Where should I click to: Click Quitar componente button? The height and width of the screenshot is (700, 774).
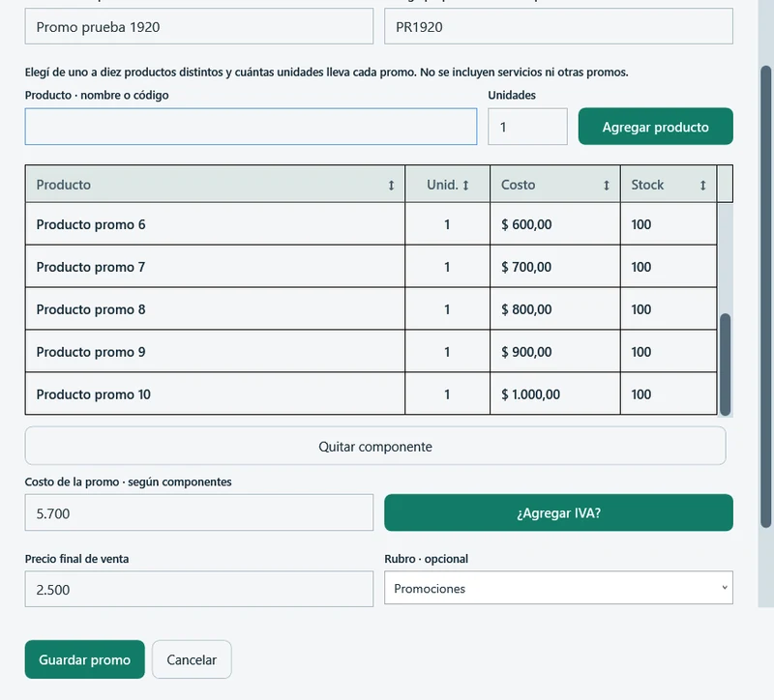click(x=375, y=446)
